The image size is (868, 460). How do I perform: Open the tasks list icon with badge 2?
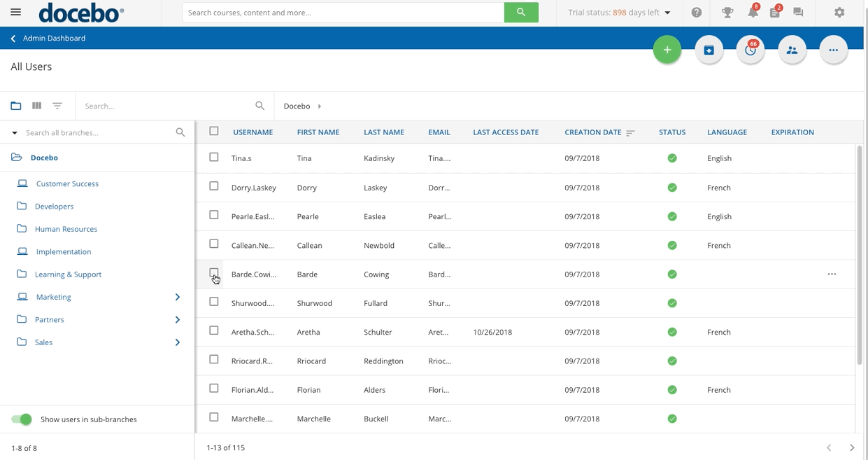pos(775,12)
